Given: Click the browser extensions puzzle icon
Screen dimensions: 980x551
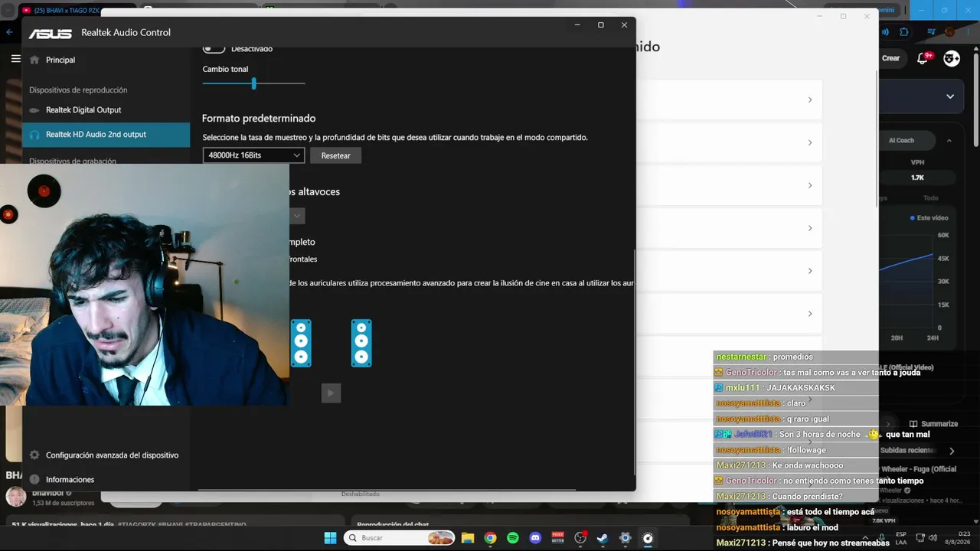Looking at the screenshot, I should 904,32.
